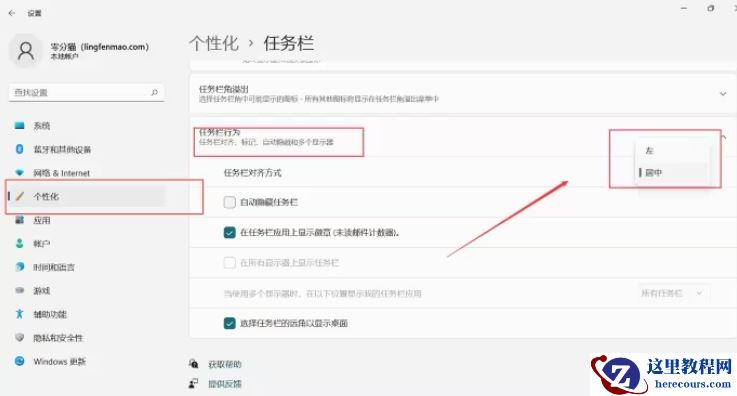Open Windows 更新 in the sidebar

coord(60,361)
